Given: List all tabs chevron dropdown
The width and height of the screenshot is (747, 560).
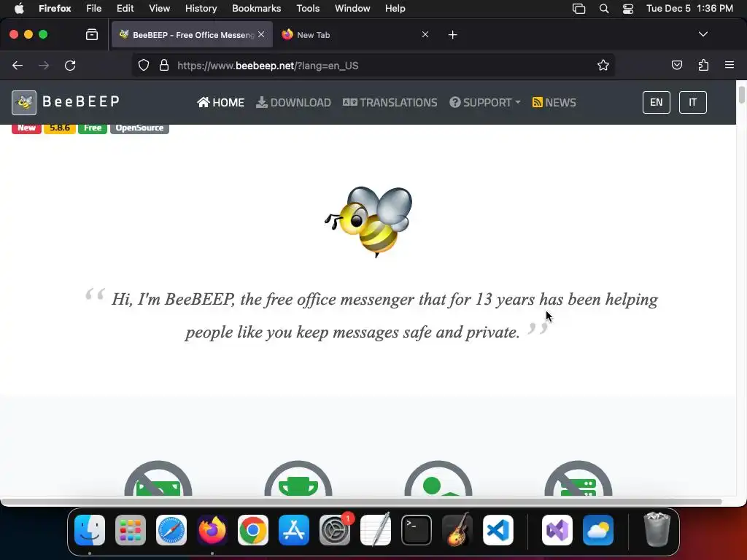Looking at the screenshot, I should [703, 34].
